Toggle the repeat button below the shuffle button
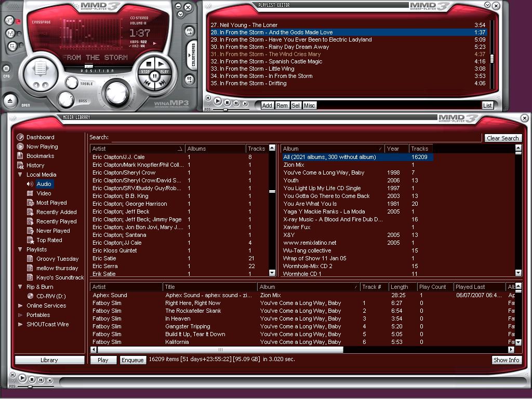532x399 pixels. click(x=12, y=46)
